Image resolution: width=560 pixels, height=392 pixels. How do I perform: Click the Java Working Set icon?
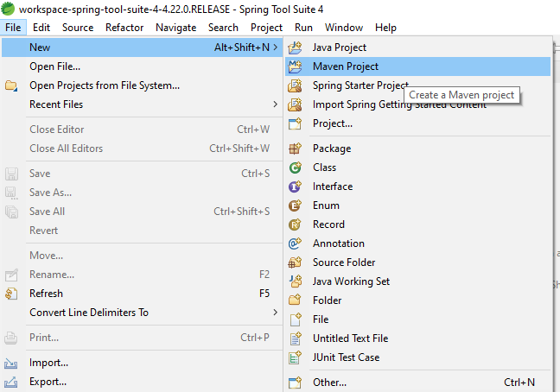click(x=295, y=281)
